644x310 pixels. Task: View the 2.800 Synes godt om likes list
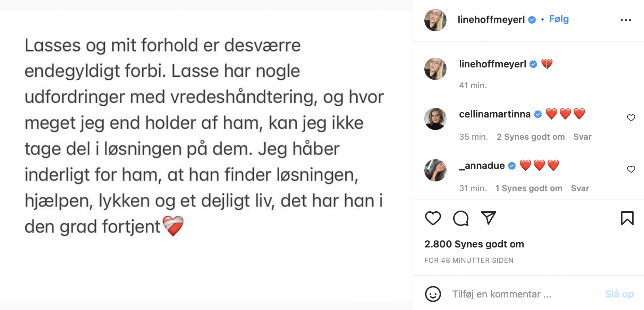[x=474, y=244]
